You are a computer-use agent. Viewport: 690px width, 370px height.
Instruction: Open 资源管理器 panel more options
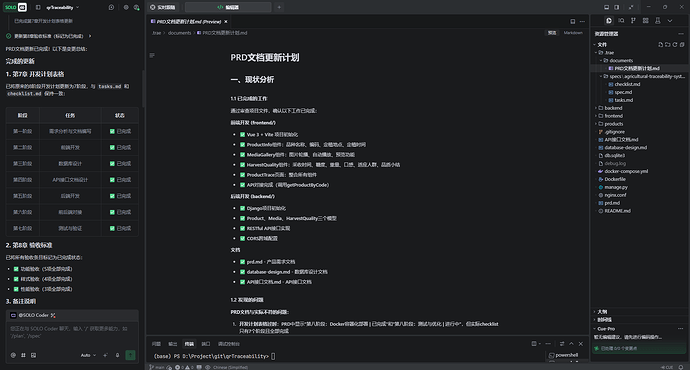click(681, 34)
